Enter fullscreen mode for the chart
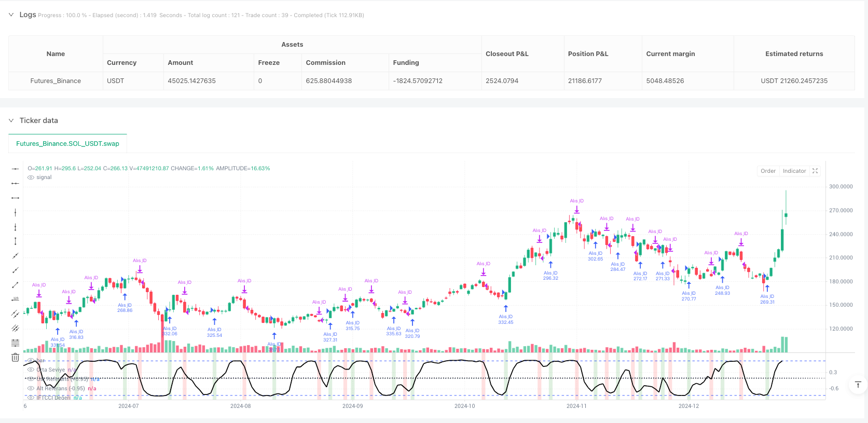 click(x=815, y=171)
